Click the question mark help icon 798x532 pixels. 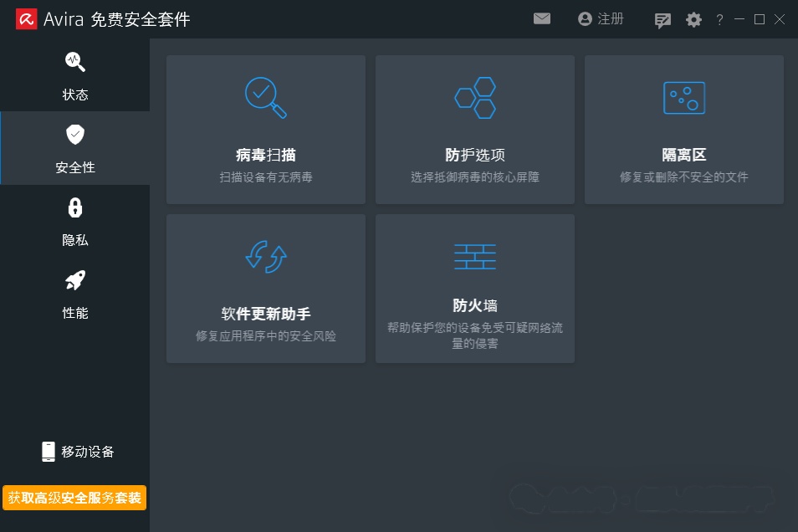tap(719, 20)
